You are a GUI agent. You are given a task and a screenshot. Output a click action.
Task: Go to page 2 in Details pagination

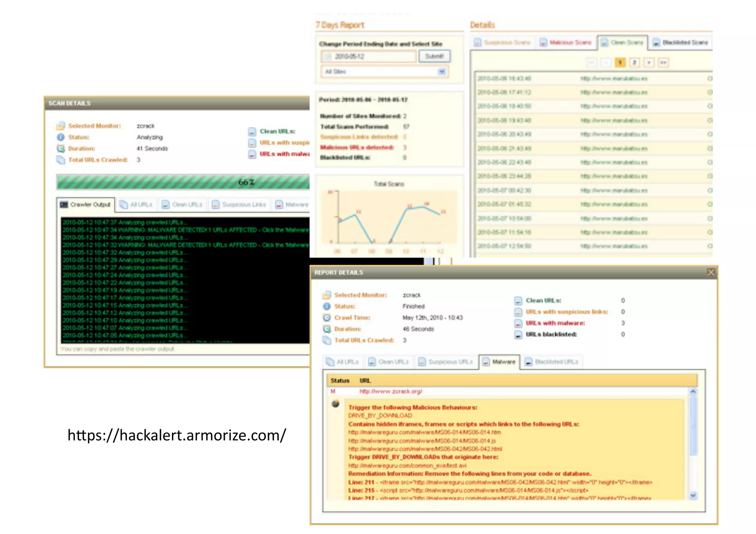635,62
